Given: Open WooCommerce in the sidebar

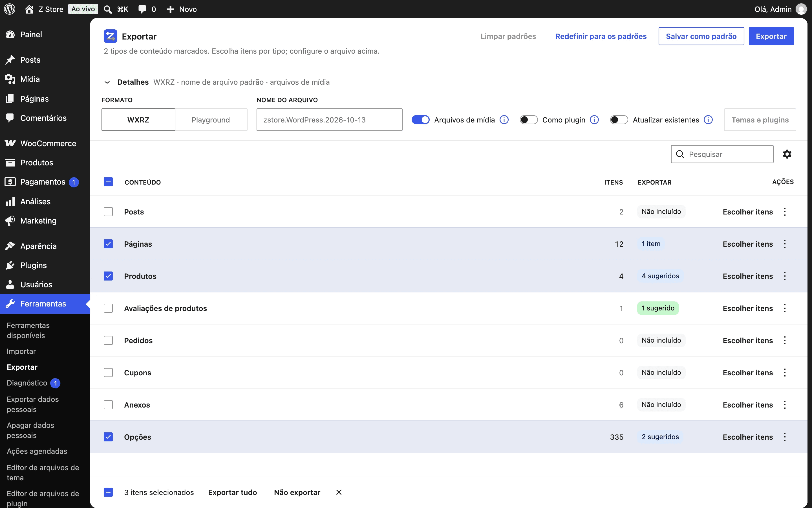Looking at the screenshot, I should pyautogui.click(x=45, y=143).
